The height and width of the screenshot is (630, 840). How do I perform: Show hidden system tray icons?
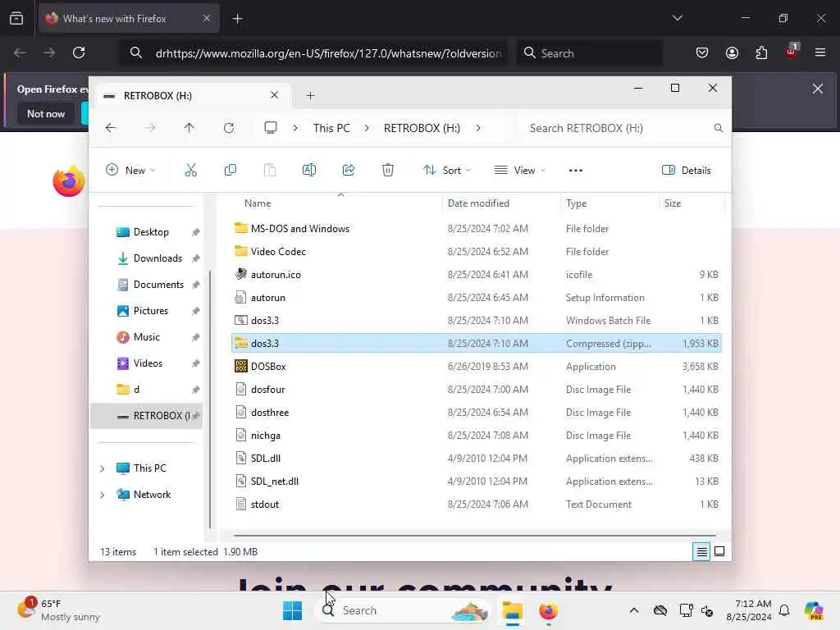[634, 610]
